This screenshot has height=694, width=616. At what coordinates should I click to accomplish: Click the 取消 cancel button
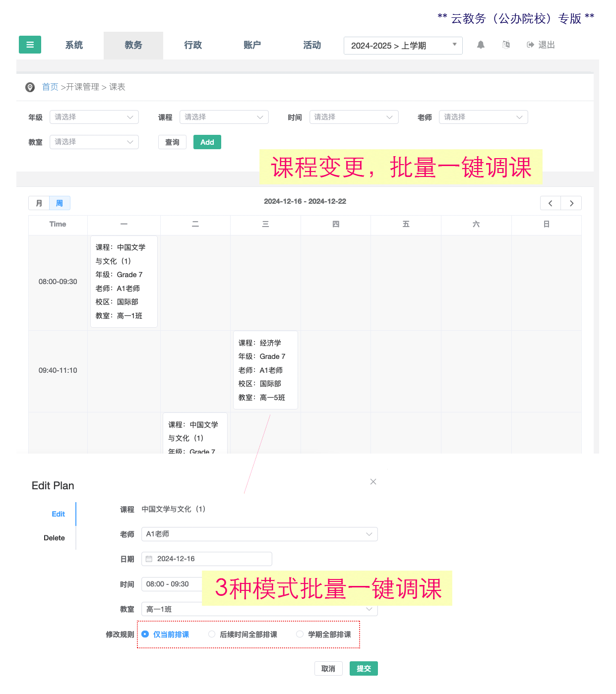(328, 669)
